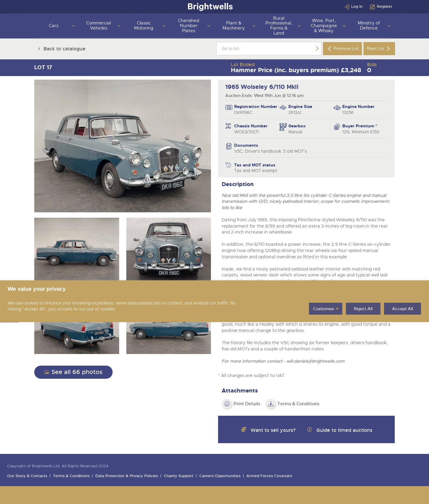
Task: Open the Plant & Machinery menu item
Action: [x=234, y=26]
